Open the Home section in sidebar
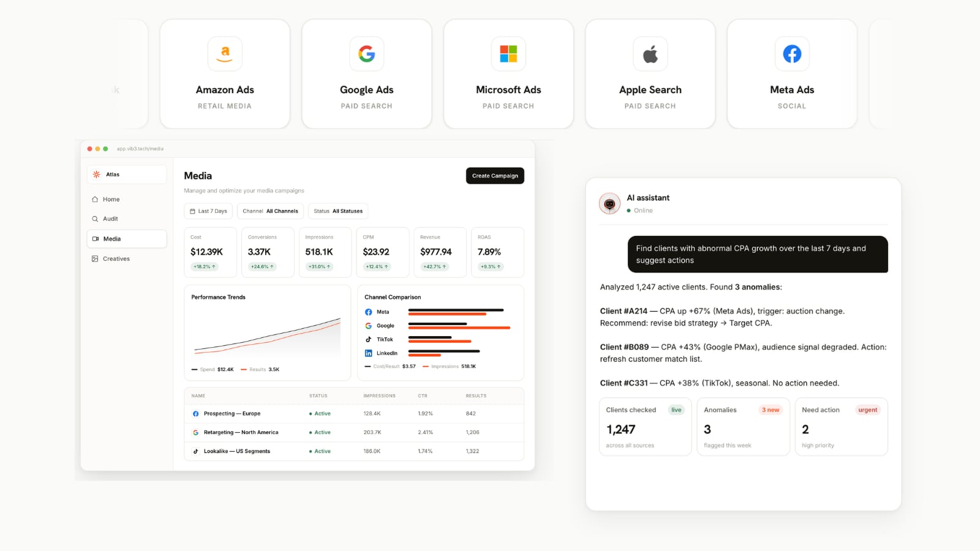 pos(127,199)
